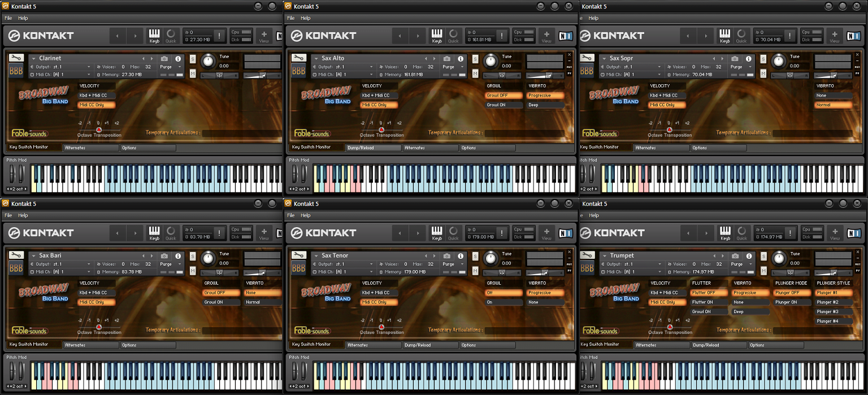The width and height of the screenshot is (868, 395).
Task: Open the Midi Ch dropdown on the Clarinet
Action: tap(61, 75)
